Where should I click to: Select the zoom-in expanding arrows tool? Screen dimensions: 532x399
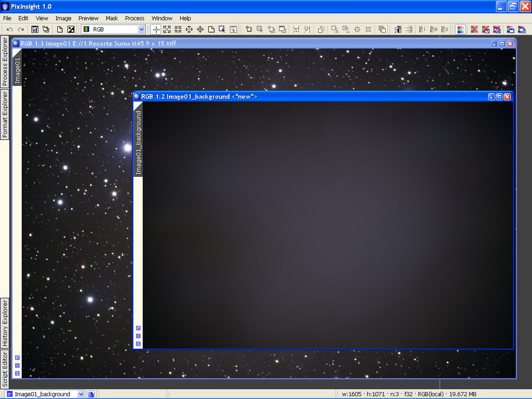pos(167,30)
